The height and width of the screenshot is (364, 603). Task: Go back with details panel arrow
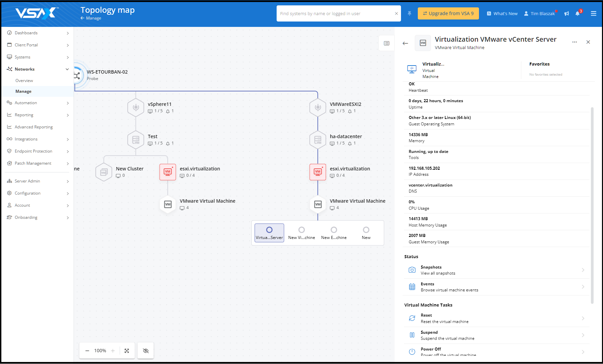point(405,43)
